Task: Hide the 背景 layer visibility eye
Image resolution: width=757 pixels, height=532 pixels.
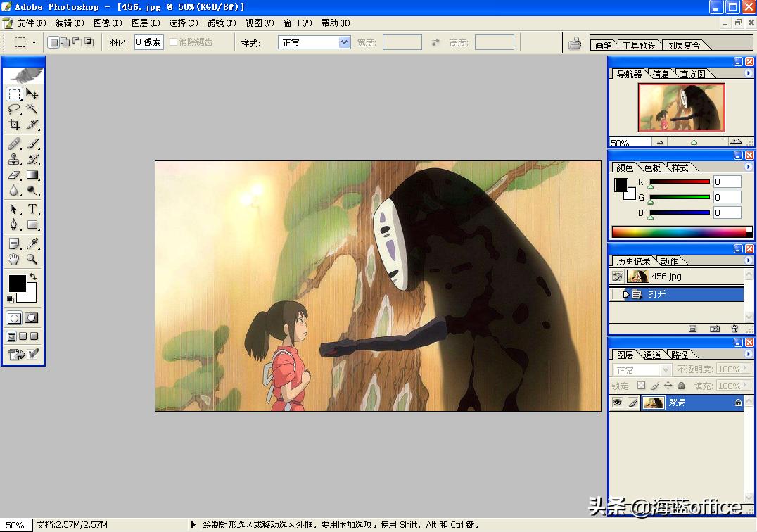Action: (x=617, y=402)
